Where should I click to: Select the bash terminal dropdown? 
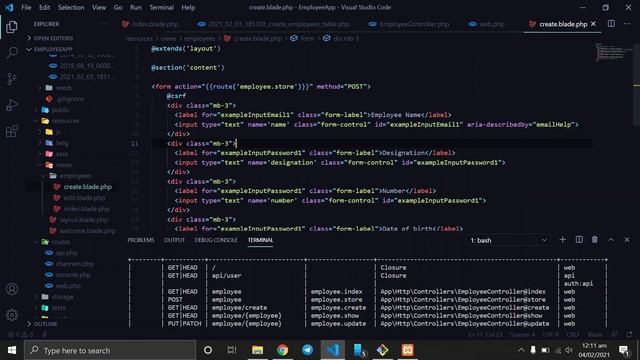508,240
